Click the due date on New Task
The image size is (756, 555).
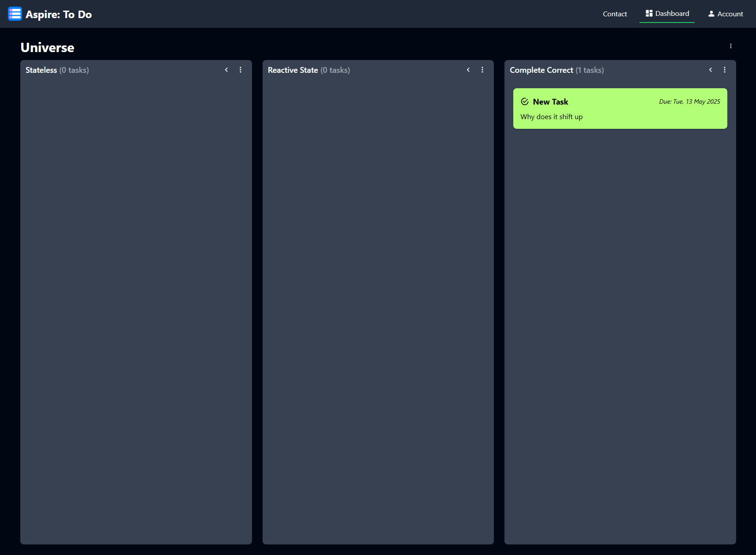pos(689,101)
